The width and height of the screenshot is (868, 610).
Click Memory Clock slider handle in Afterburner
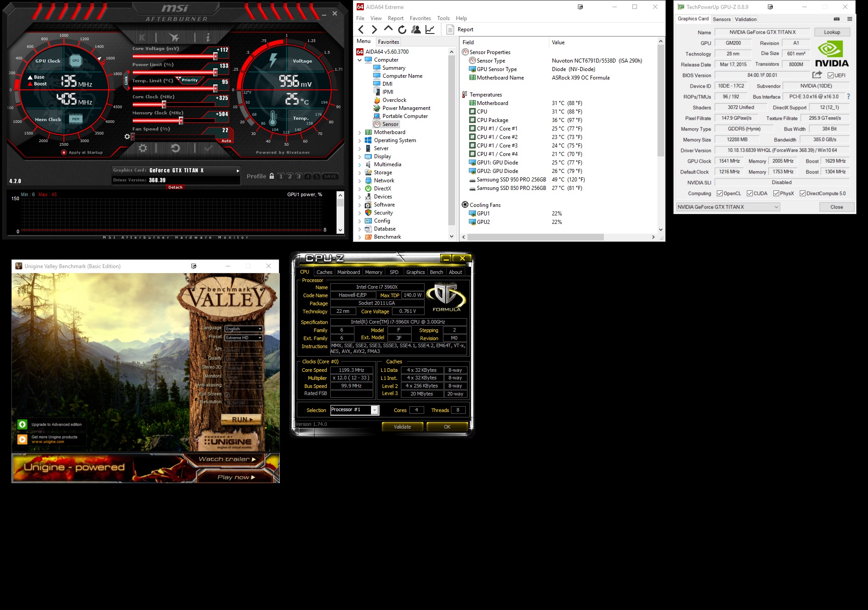click(x=181, y=121)
